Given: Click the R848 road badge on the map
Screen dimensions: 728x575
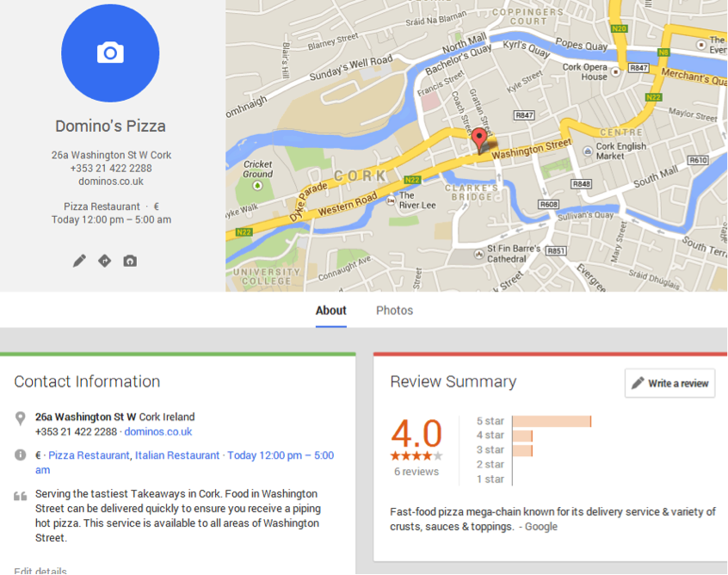Looking at the screenshot, I should click(582, 184).
